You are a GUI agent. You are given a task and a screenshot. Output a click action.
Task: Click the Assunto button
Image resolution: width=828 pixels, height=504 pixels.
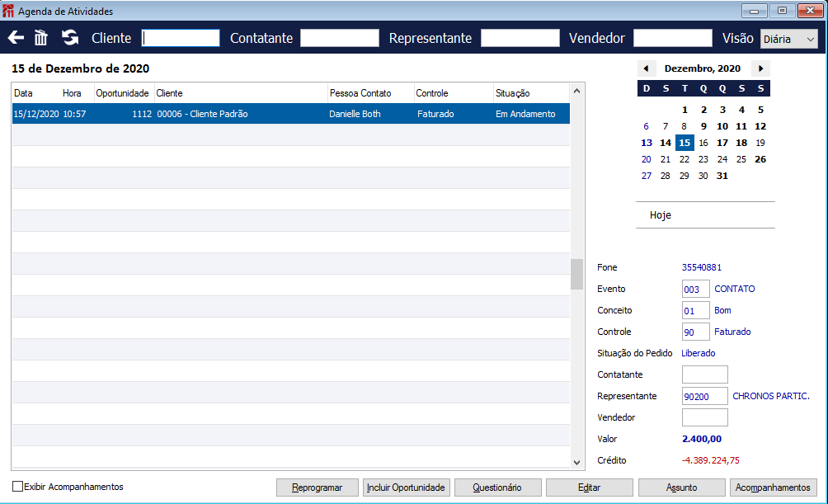click(682, 488)
